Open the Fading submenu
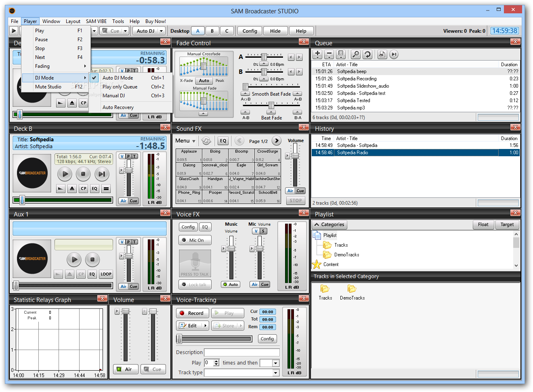This screenshot has height=392, width=533. [x=56, y=66]
